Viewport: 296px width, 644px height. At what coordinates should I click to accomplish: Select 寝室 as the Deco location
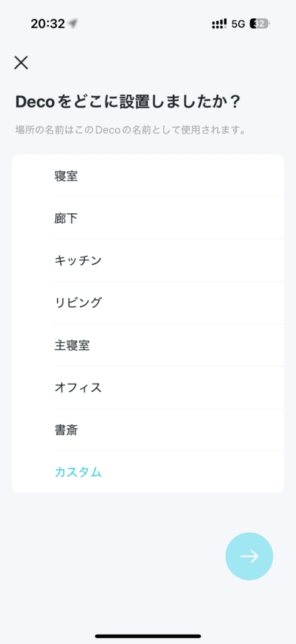pyautogui.click(x=148, y=176)
